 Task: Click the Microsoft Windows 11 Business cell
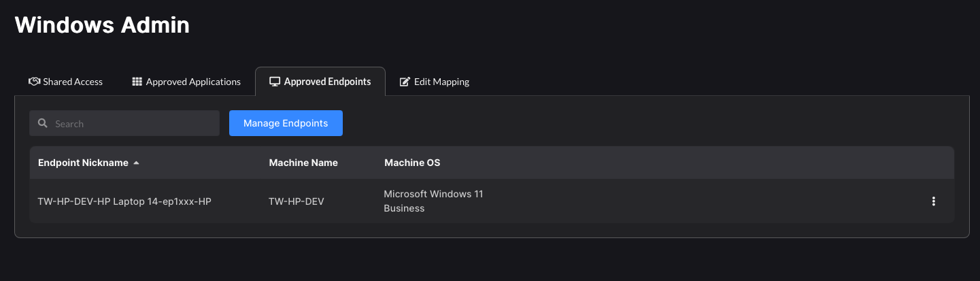(433, 201)
